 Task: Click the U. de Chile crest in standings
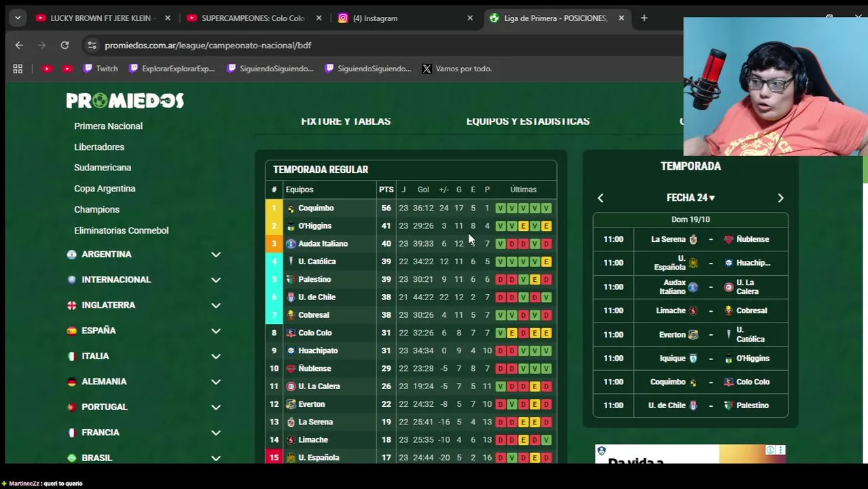point(291,297)
